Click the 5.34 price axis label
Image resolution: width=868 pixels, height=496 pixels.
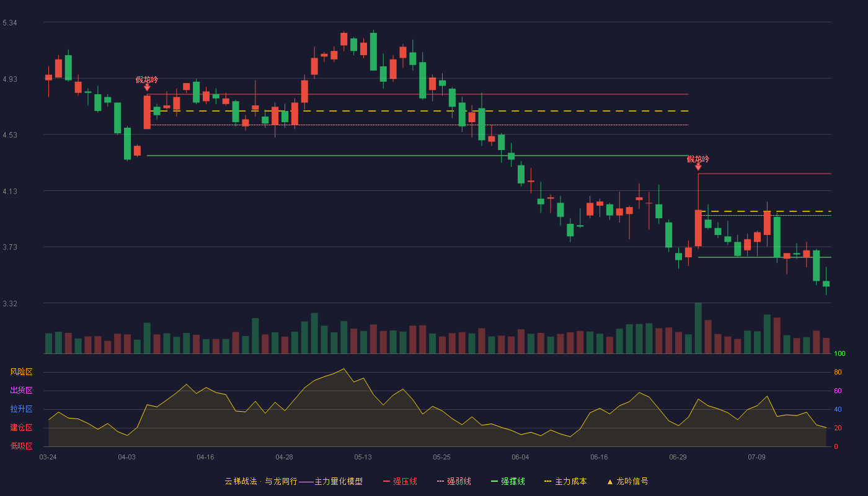point(10,23)
